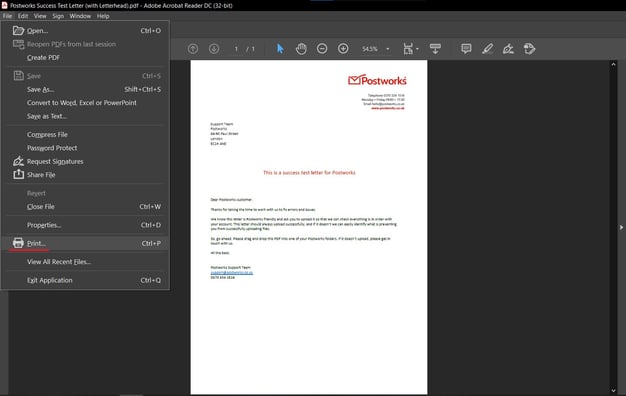Viewport: 626px width, 396px height.
Task: Select the arrow selection tool
Action: 280,49
